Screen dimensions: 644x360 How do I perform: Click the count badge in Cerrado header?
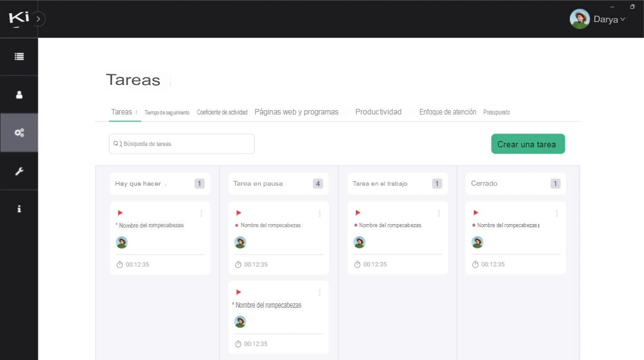[x=555, y=184]
